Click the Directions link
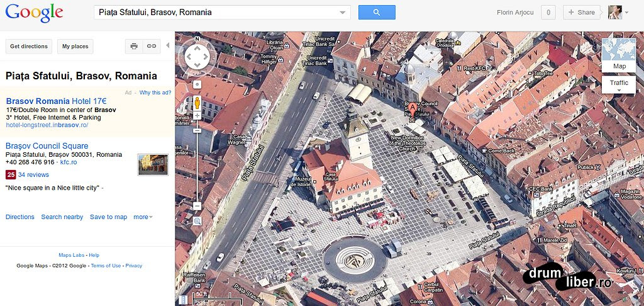 point(20,217)
